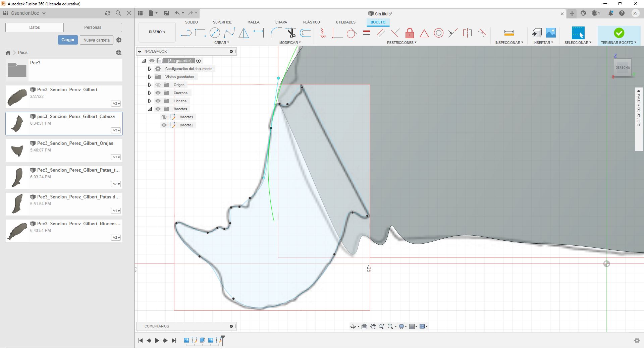Select the two-point Rectangle tool
The image size is (644, 362).
pyautogui.click(x=200, y=33)
